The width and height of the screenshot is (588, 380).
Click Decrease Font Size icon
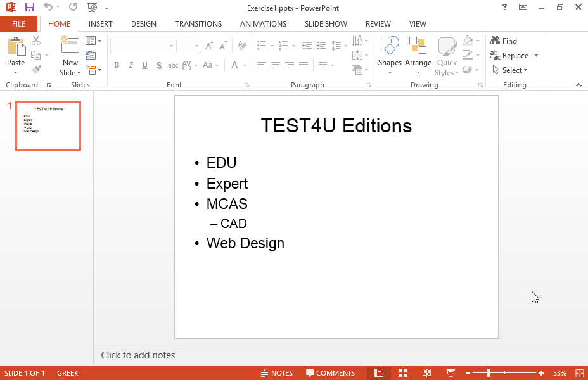[x=224, y=46]
